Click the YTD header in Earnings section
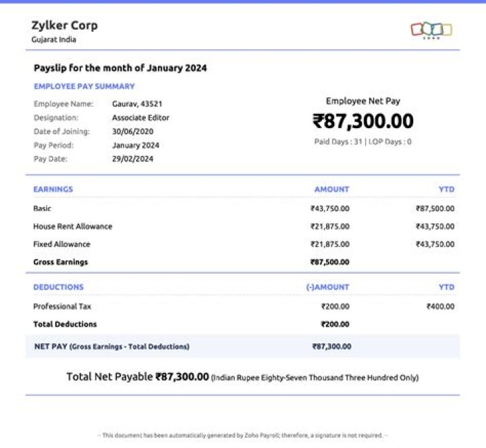This screenshot has height=448, width=486. (446, 190)
